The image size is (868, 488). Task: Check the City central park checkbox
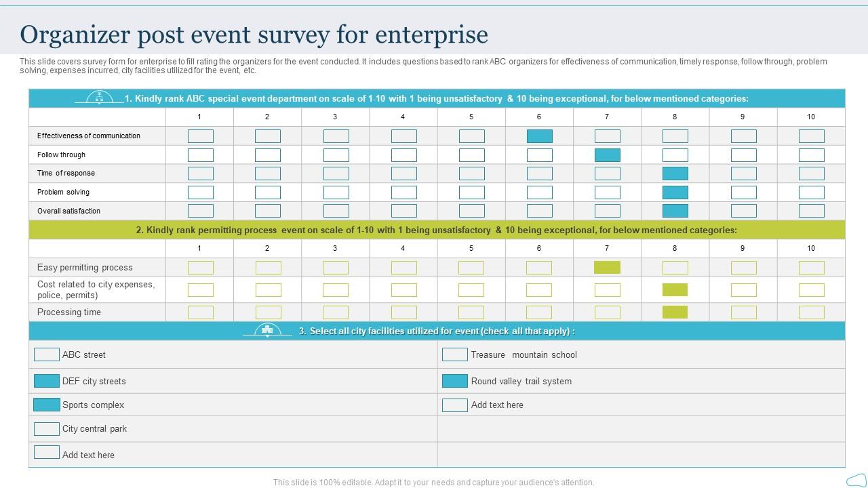tap(47, 428)
